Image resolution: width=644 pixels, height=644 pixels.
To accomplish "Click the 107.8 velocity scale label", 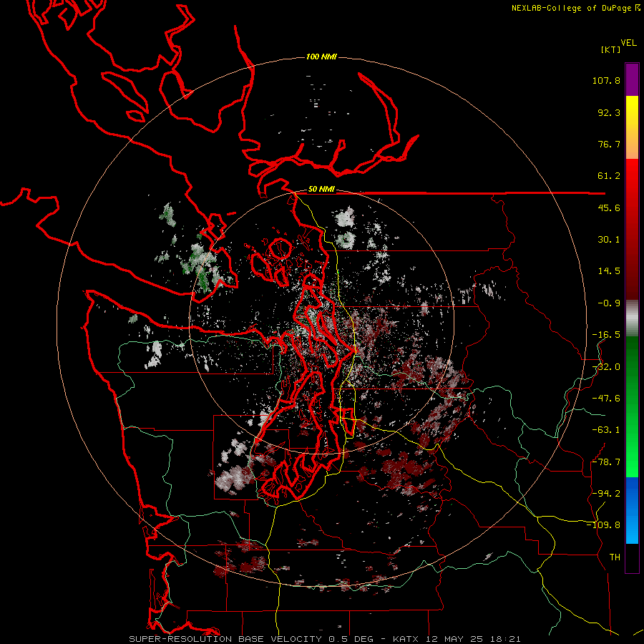I will (x=606, y=80).
